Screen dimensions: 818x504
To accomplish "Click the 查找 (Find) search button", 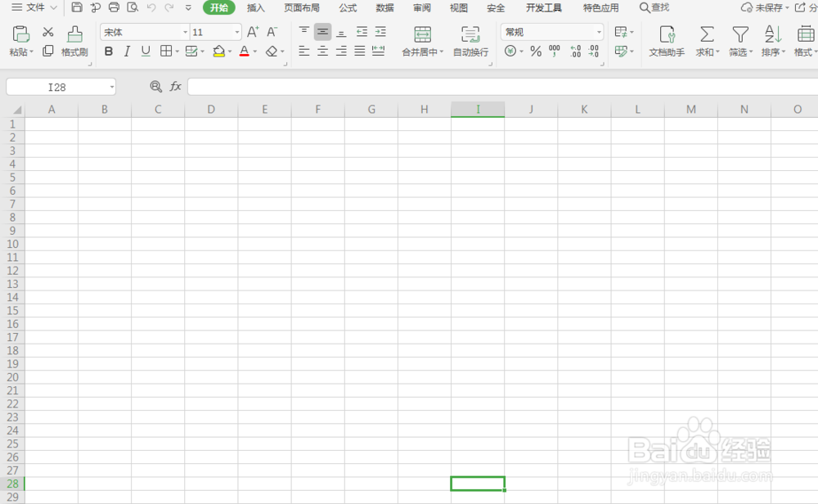I will click(x=654, y=7).
